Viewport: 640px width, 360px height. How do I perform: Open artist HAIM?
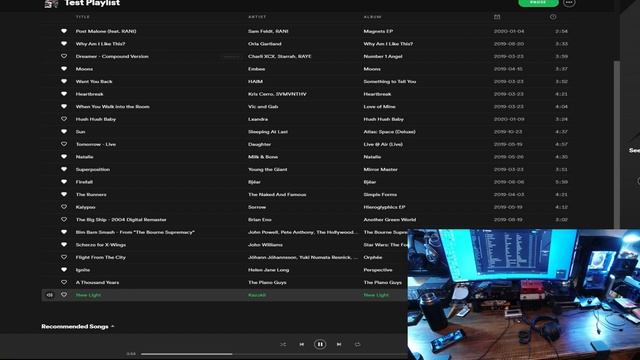coord(255,81)
